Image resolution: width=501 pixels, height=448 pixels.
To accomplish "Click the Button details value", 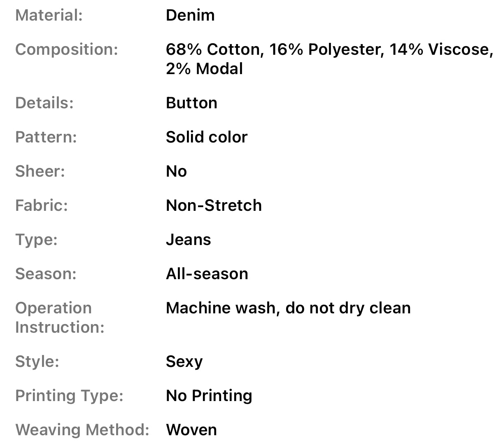I will 191,103.
